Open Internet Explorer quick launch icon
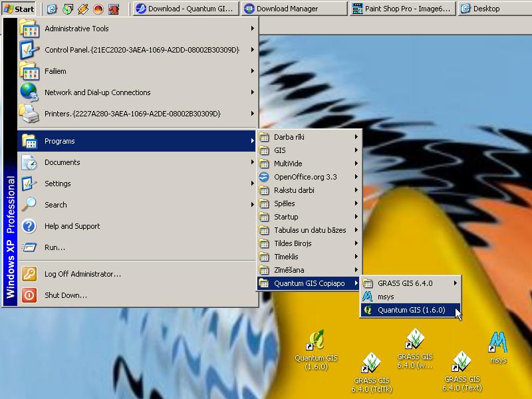Image resolution: width=532 pixels, height=399 pixels. (x=52, y=9)
